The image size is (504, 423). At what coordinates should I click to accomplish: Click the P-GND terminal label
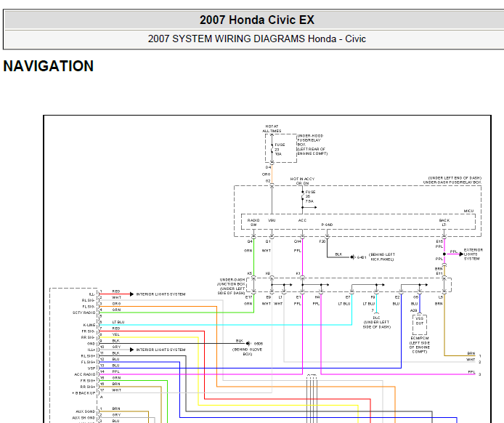328,225
